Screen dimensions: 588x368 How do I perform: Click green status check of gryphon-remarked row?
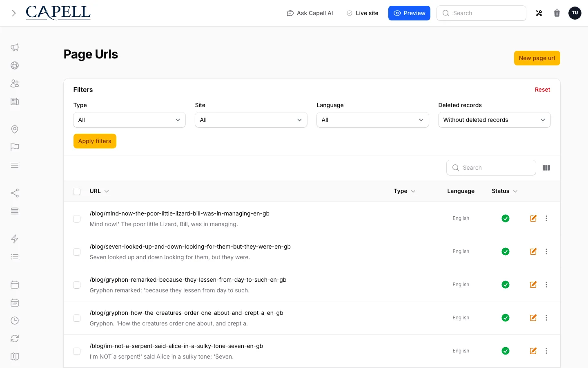(x=506, y=285)
